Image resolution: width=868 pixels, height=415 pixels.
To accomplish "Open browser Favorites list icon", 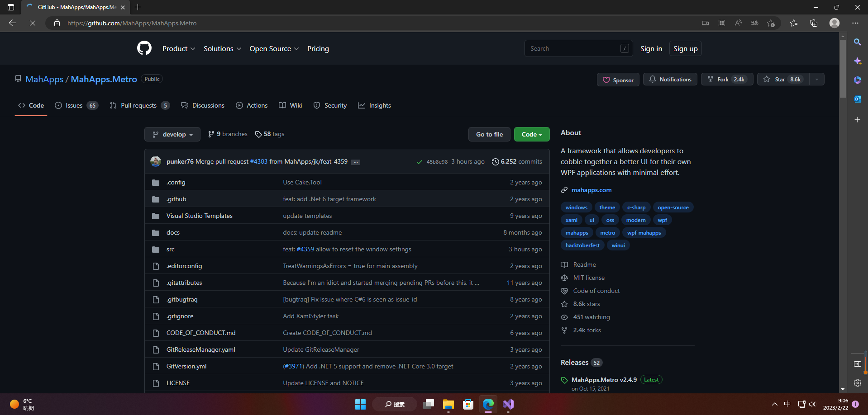I will coord(794,23).
